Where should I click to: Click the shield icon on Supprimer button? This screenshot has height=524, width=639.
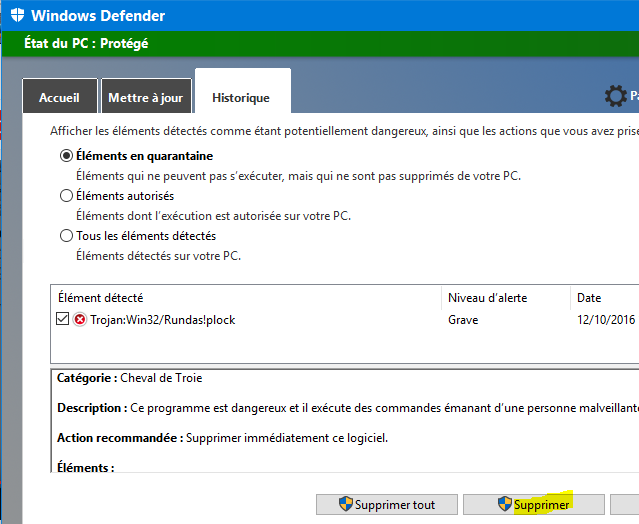point(505,504)
